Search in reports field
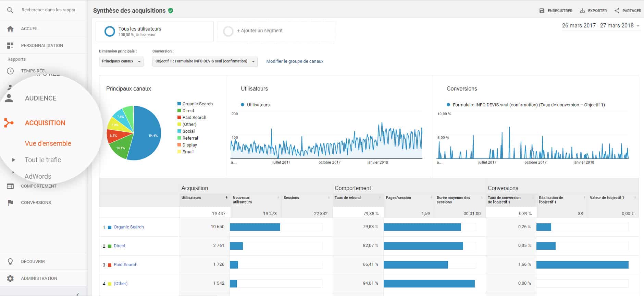 [x=48, y=10]
